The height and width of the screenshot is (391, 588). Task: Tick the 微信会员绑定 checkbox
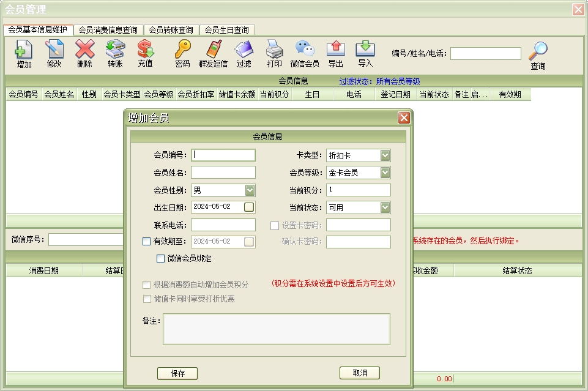coord(160,259)
